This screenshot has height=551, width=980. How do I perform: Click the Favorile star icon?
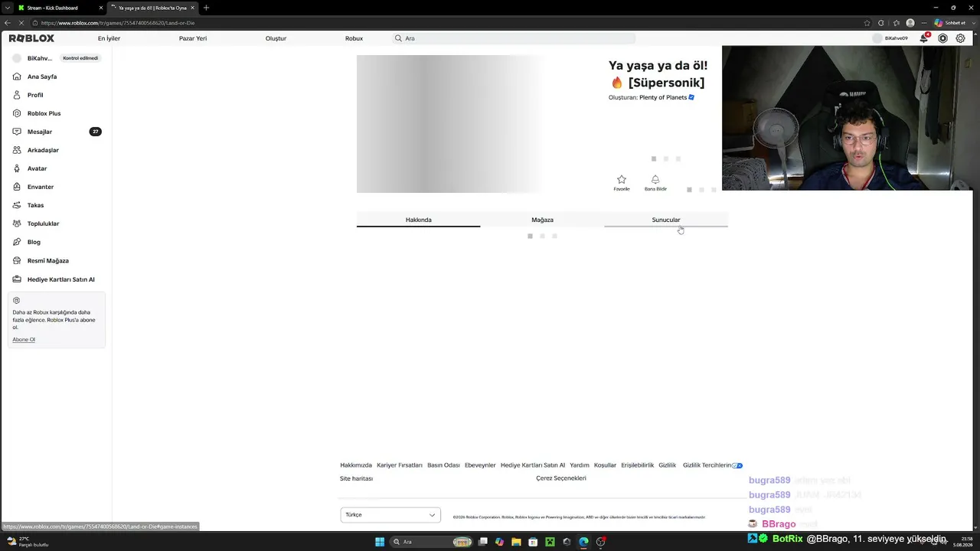622,180
